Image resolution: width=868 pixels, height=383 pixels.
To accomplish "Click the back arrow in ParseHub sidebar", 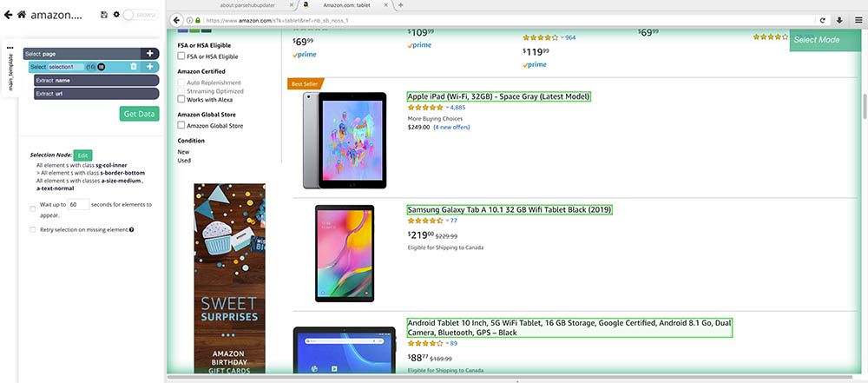I will [x=8, y=15].
